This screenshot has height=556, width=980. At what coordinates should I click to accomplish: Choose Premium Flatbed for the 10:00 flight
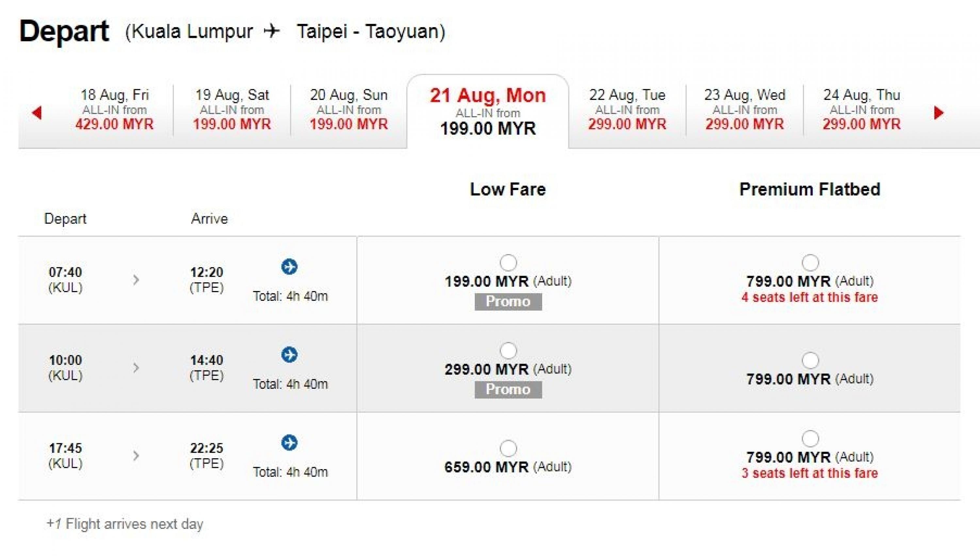click(810, 360)
